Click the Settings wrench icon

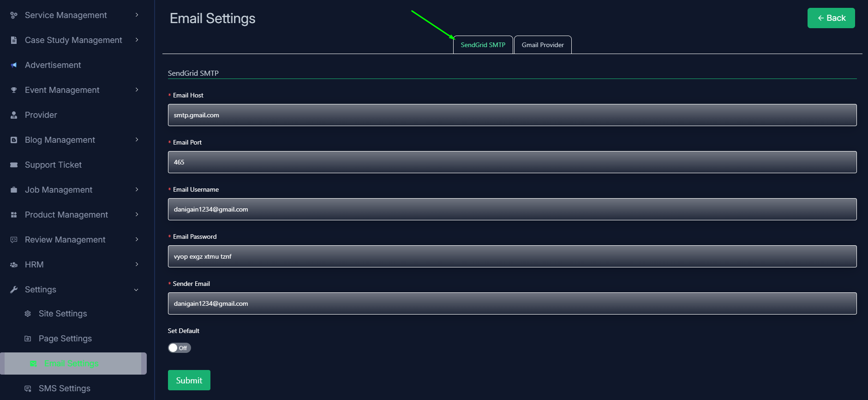tap(14, 290)
